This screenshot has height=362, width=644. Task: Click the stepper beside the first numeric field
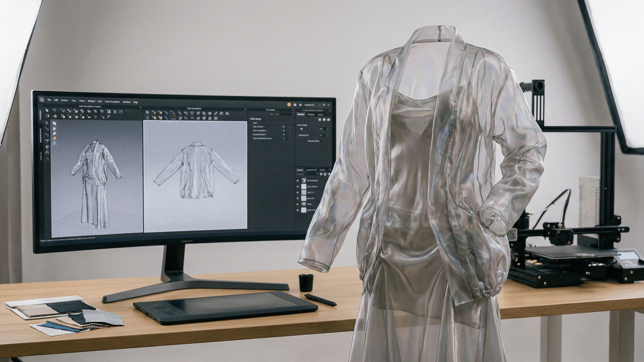tap(327, 129)
